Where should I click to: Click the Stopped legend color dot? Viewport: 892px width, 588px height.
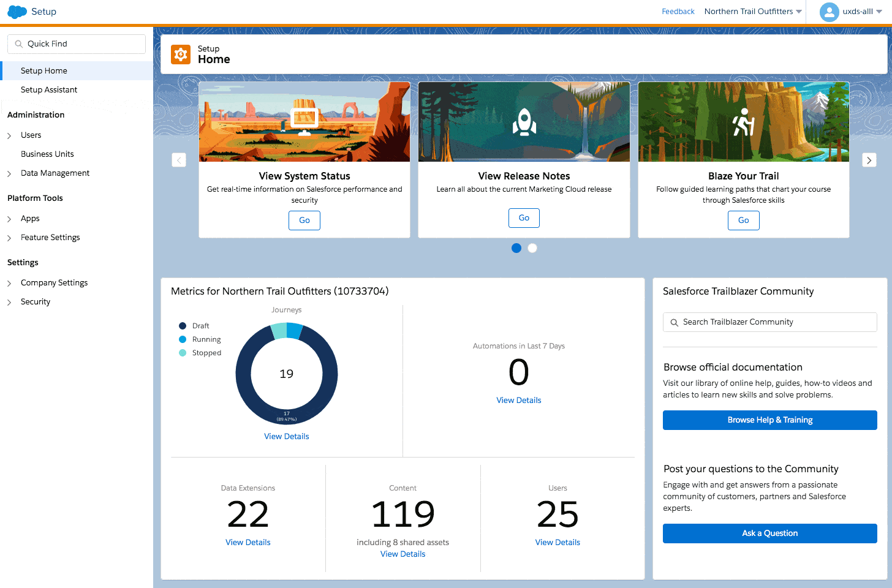coord(183,353)
